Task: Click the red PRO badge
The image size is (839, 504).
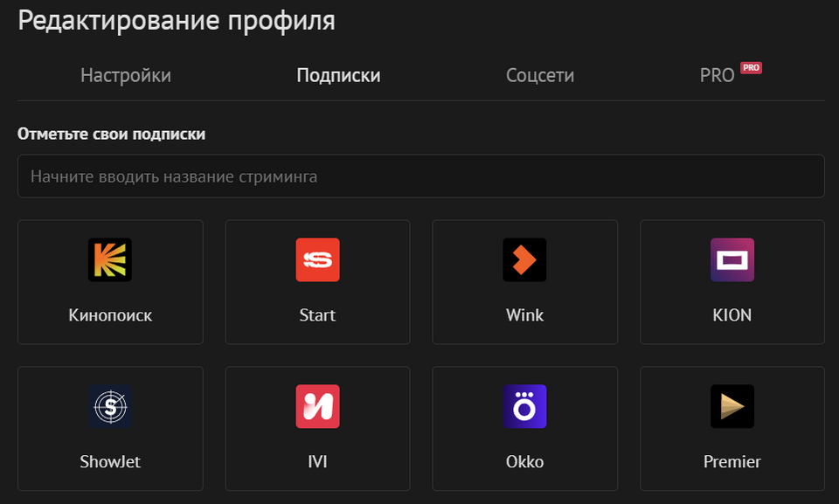Action: pos(752,67)
